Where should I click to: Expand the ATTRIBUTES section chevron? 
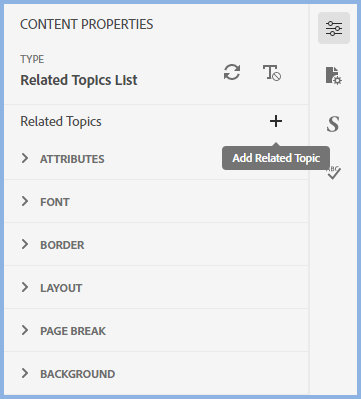pyautogui.click(x=25, y=158)
